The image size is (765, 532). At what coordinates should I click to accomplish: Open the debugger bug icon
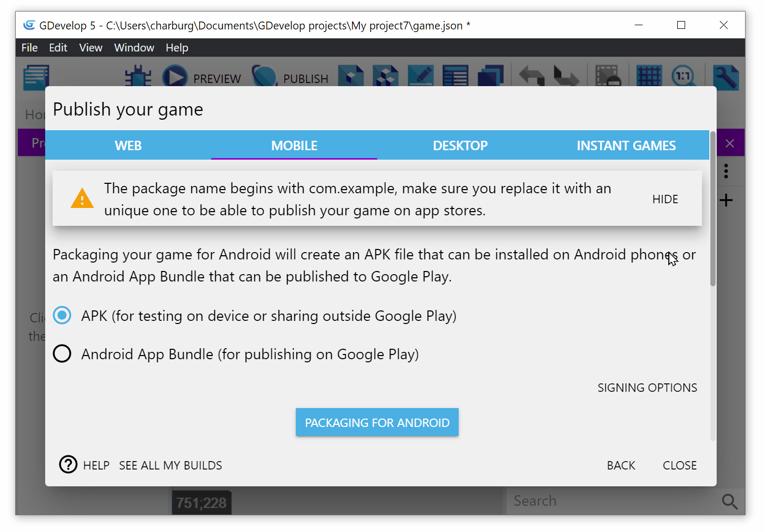tap(138, 77)
